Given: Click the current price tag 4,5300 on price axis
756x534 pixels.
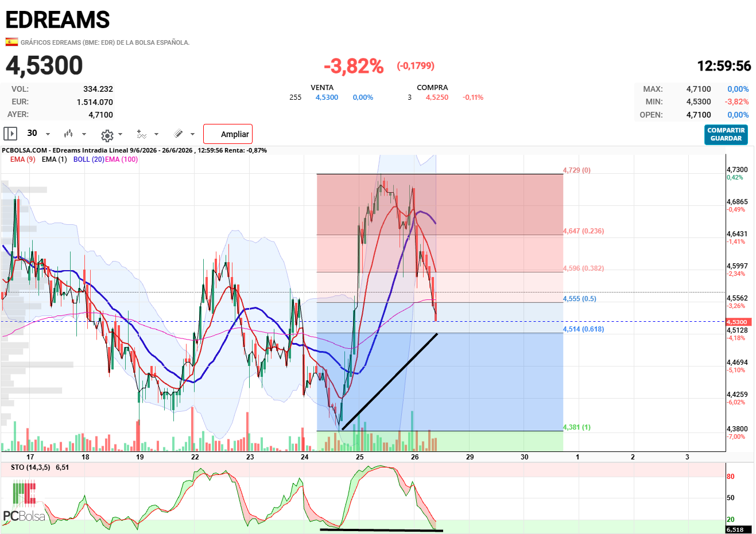Looking at the screenshot, I should point(738,322).
